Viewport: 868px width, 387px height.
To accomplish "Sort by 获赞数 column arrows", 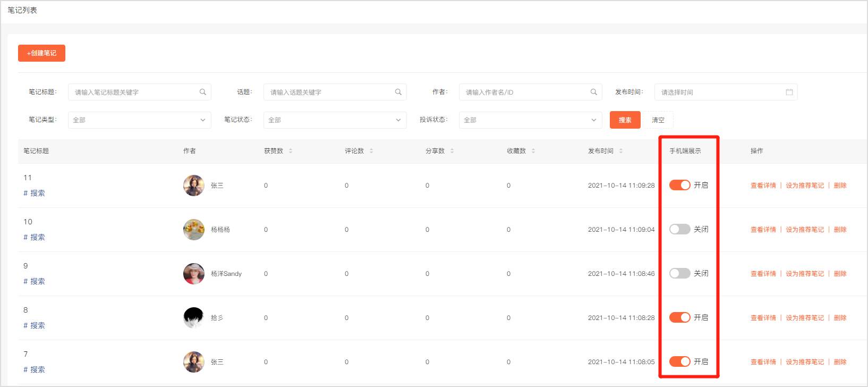I will (291, 151).
